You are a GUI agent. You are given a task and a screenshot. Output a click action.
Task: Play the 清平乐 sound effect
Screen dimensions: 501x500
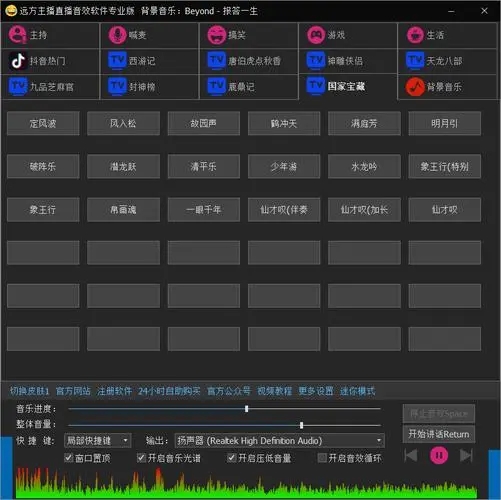click(x=204, y=166)
